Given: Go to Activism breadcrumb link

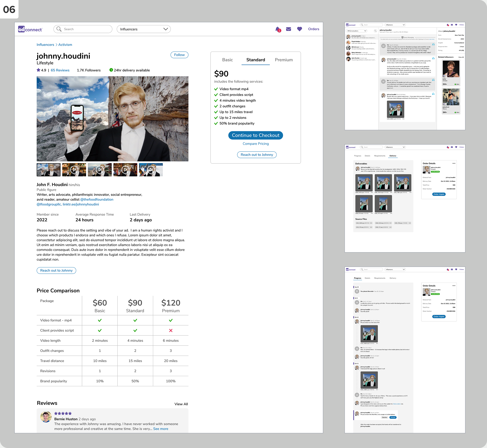Looking at the screenshot, I should (x=65, y=45).
